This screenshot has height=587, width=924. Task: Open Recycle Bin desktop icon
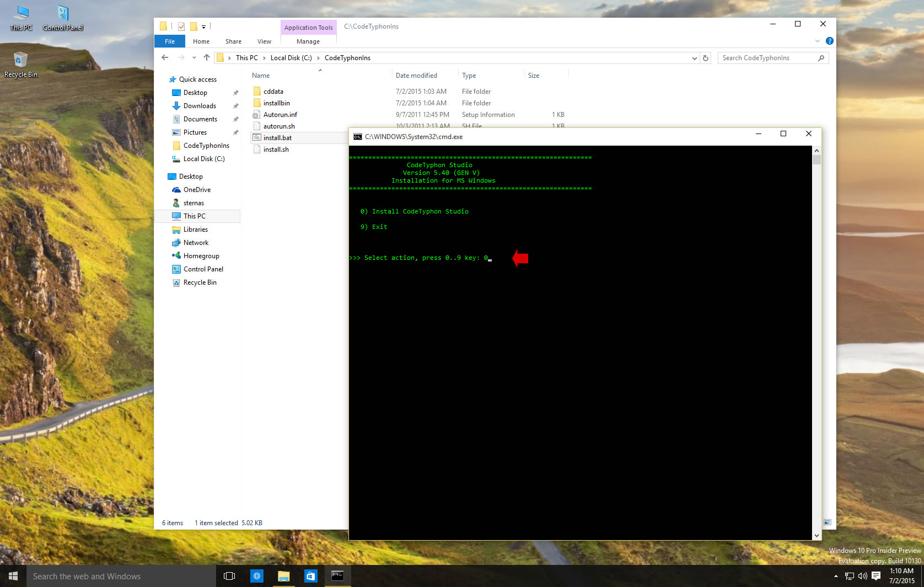point(21,65)
